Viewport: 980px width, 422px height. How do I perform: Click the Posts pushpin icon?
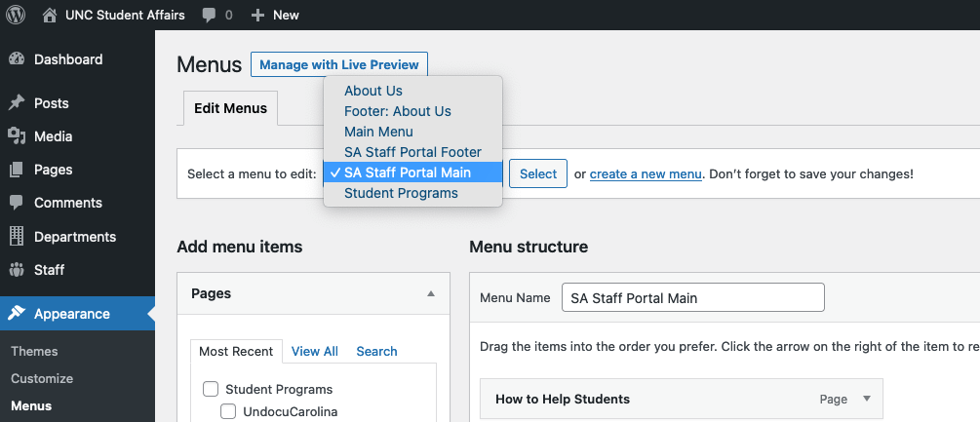(x=17, y=103)
